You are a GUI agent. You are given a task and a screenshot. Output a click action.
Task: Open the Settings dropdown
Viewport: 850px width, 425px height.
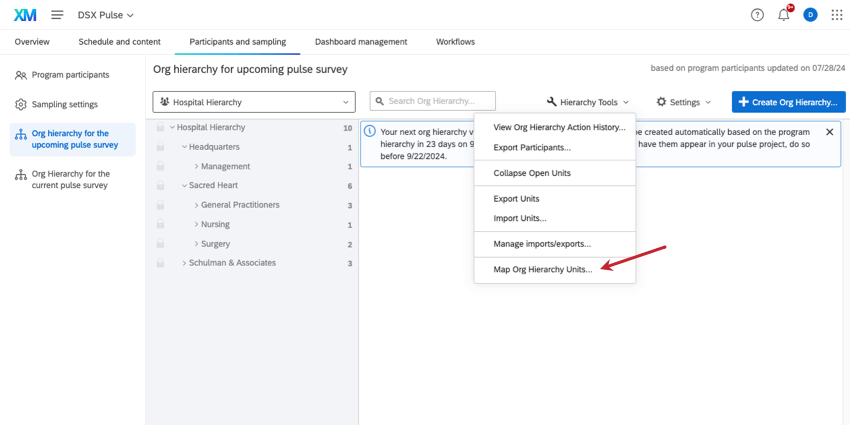pos(684,102)
